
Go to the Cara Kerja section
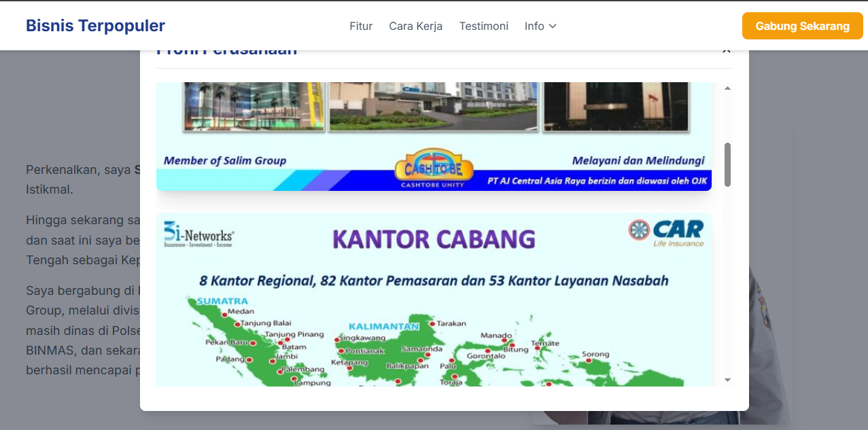[415, 26]
